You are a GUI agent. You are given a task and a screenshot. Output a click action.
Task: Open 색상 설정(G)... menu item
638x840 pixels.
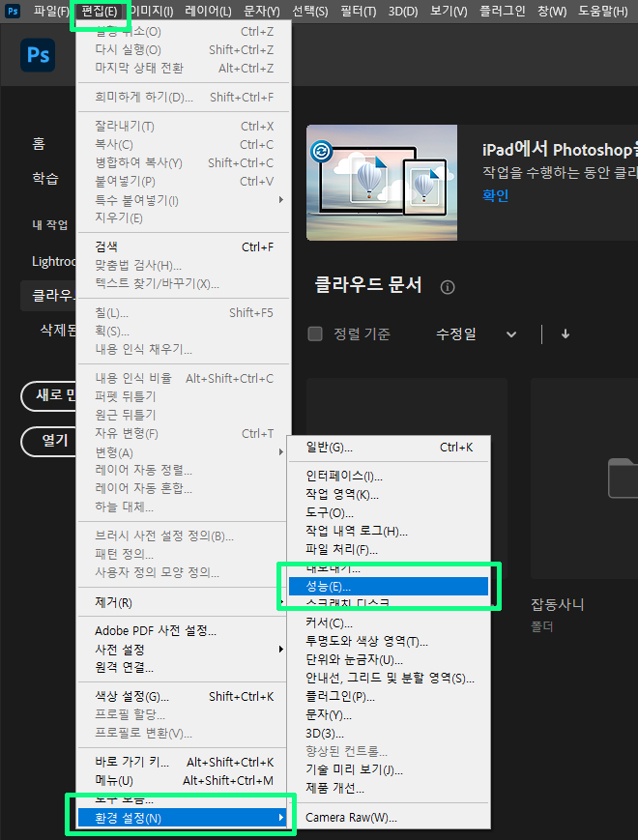tap(184, 696)
